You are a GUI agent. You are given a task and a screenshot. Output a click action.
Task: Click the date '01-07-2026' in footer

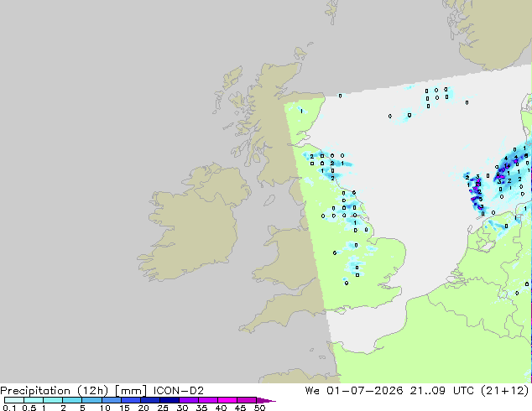[364, 391]
